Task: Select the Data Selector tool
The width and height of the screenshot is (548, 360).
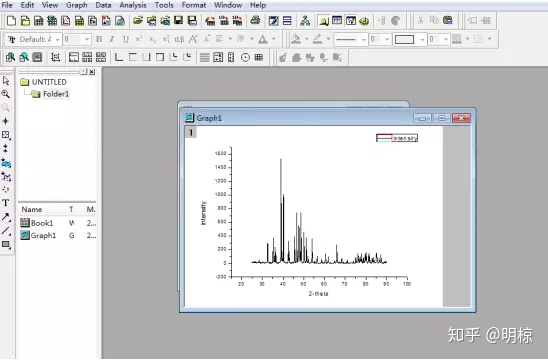Action: tap(6, 149)
